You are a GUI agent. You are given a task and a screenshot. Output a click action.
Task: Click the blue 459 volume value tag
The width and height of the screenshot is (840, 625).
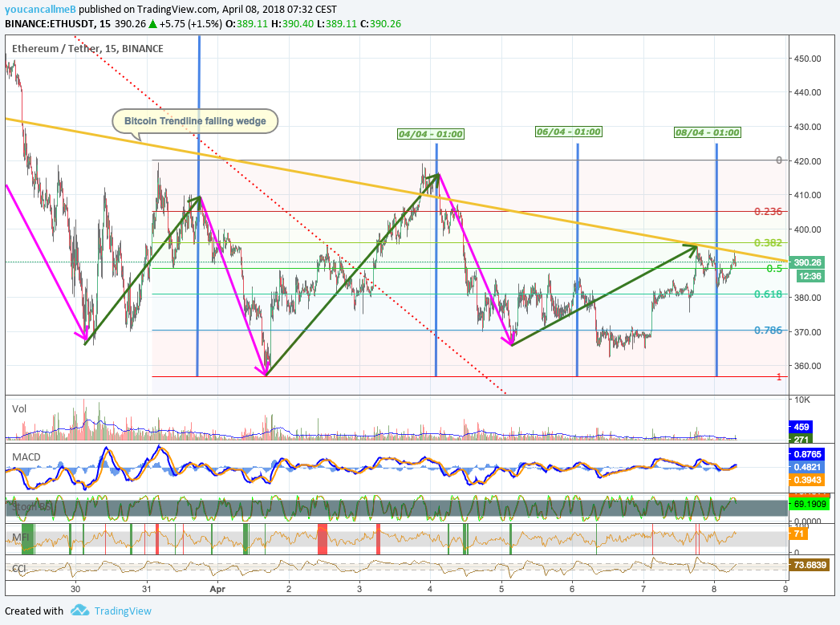pyautogui.click(x=801, y=428)
